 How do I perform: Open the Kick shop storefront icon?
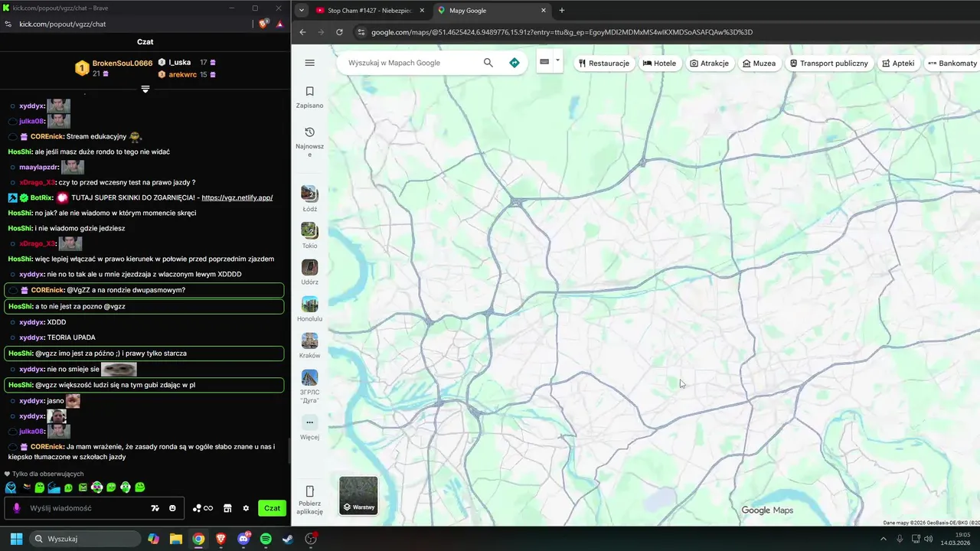click(227, 508)
